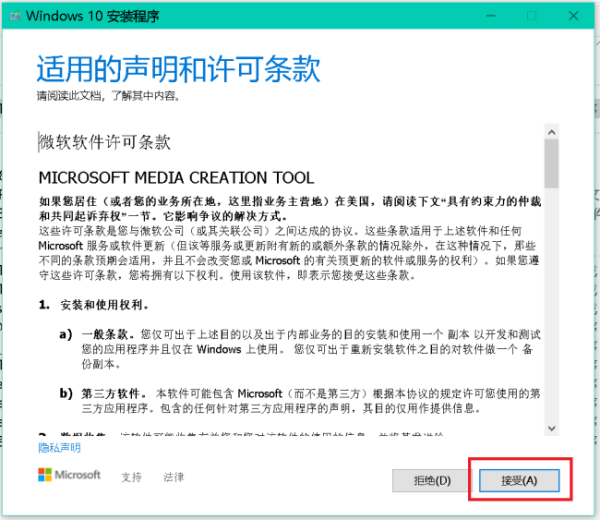Viewport: 600px width, 520px height.
Task: Click the 微软软件许可条款 heading text
Action: [x=105, y=142]
